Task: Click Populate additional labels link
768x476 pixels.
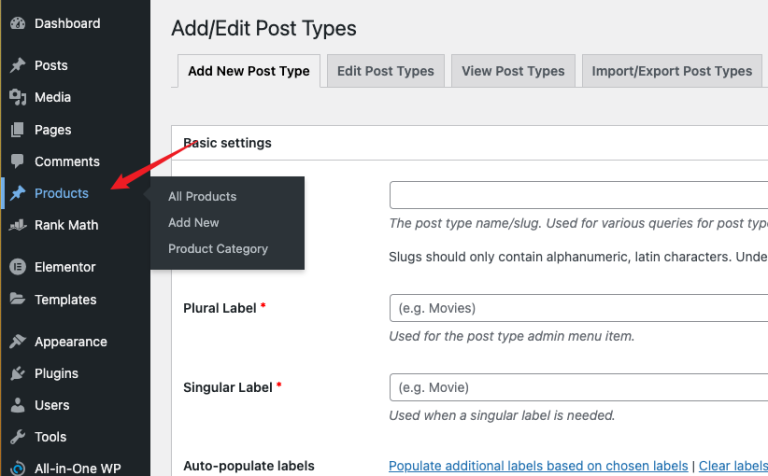Action: coord(538,466)
